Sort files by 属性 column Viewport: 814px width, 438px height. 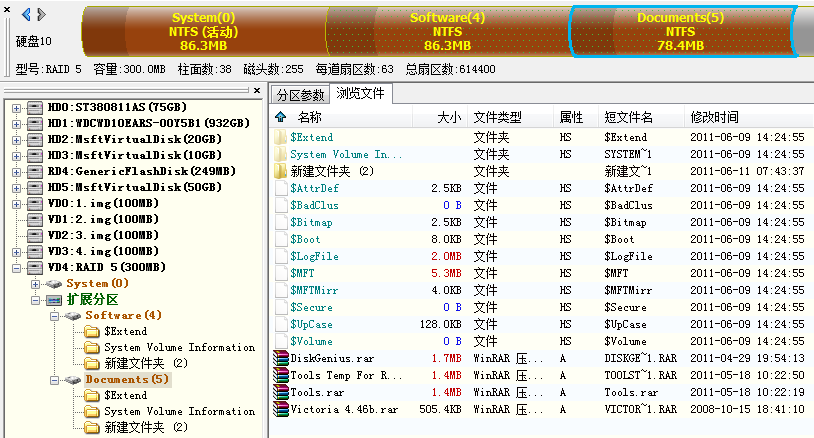[571, 117]
